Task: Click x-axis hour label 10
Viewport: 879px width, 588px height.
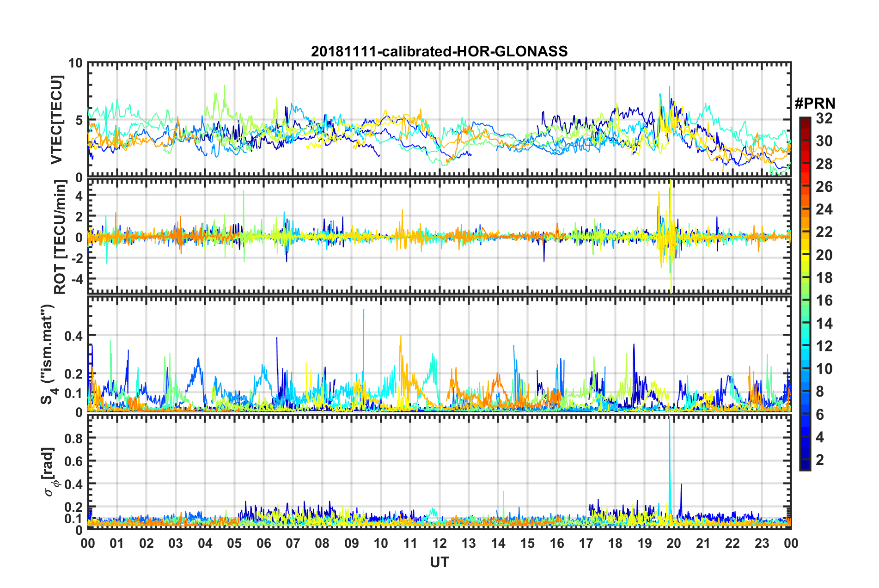Action: coord(381,543)
